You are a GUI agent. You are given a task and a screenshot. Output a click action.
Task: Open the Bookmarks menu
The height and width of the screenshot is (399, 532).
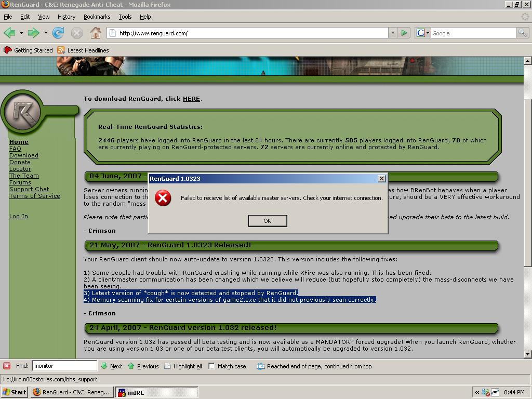coord(97,17)
